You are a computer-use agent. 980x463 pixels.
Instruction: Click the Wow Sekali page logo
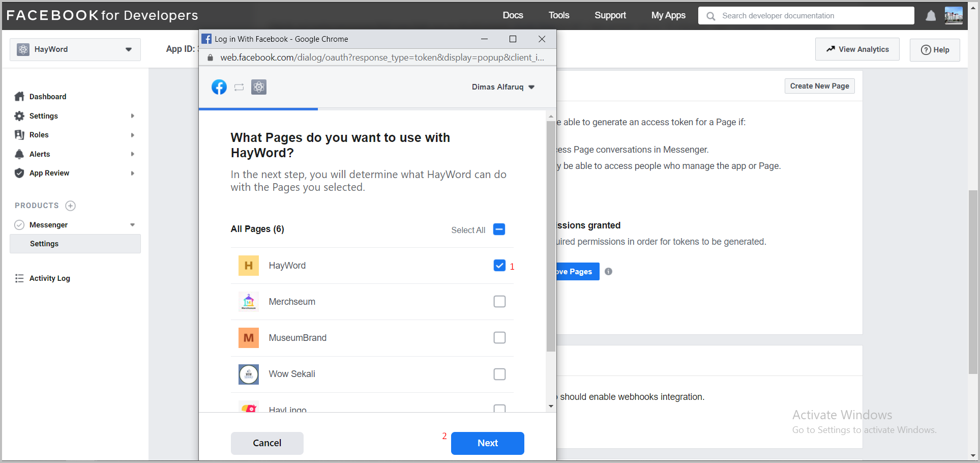point(249,374)
